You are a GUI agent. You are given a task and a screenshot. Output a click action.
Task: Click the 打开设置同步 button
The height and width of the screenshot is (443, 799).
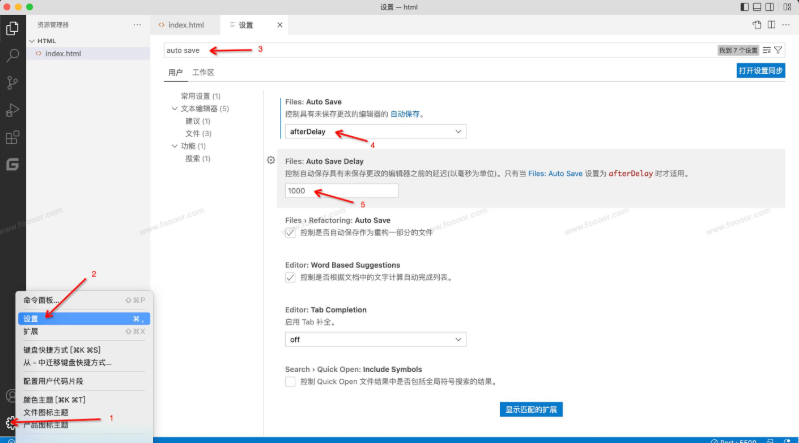(760, 71)
